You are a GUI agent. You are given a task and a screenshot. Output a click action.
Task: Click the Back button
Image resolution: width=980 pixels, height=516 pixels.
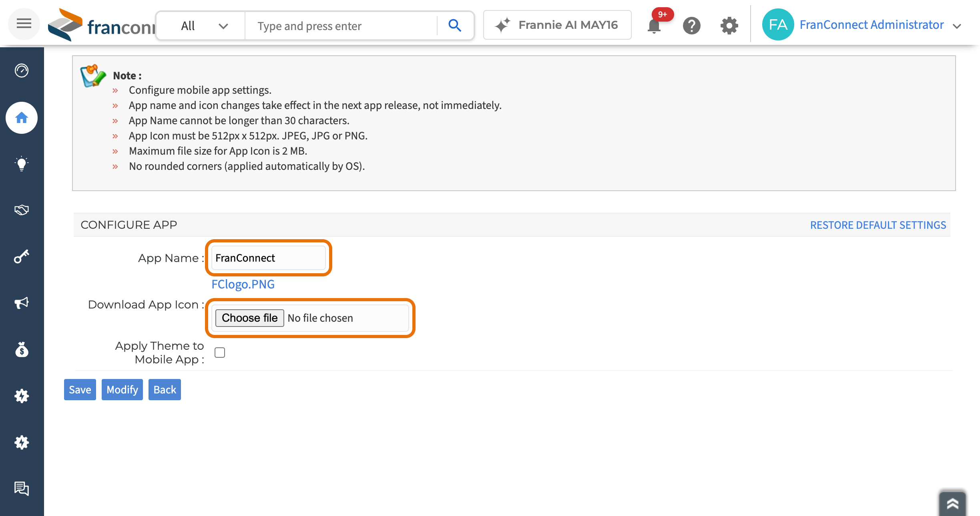[165, 389]
